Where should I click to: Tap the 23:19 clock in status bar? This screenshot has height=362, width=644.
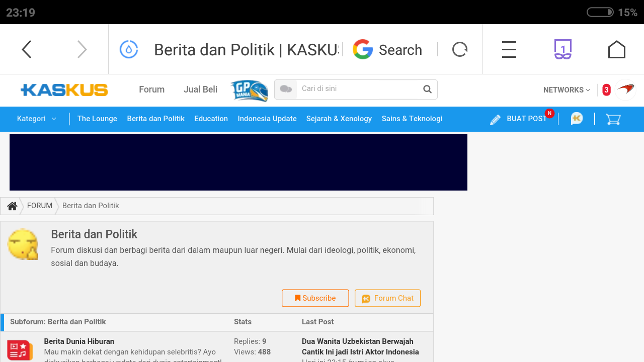coord(21,13)
